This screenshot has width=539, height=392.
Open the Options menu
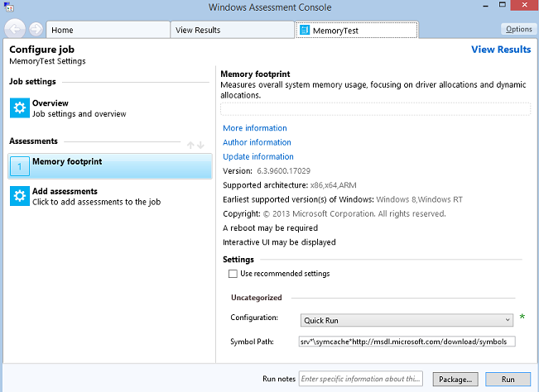click(519, 29)
